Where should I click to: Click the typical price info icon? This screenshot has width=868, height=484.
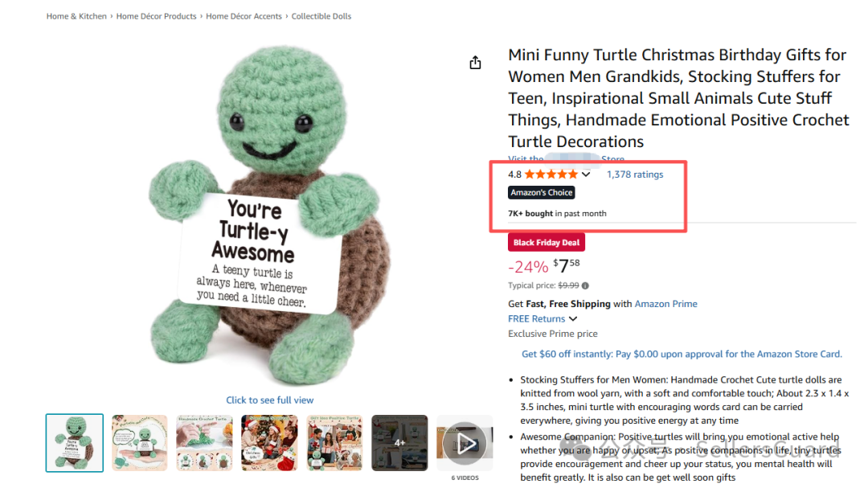click(x=585, y=285)
